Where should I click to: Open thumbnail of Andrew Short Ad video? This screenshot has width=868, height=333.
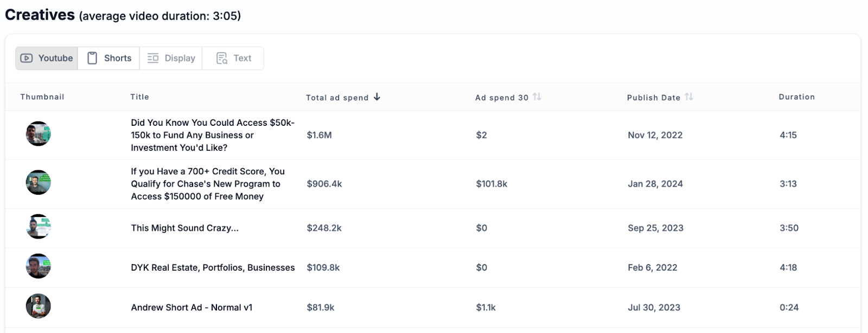click(39, 306)
